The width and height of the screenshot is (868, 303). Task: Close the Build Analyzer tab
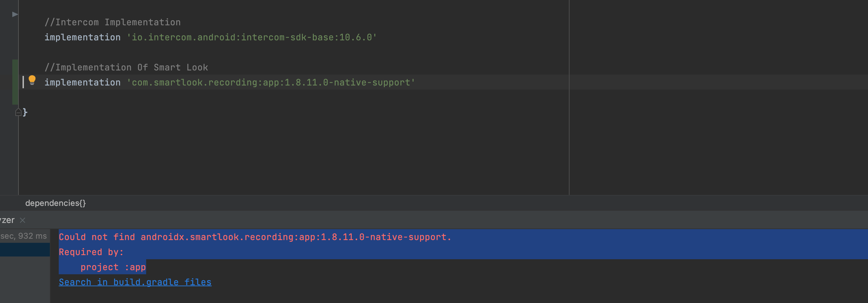tap(23, 220)
